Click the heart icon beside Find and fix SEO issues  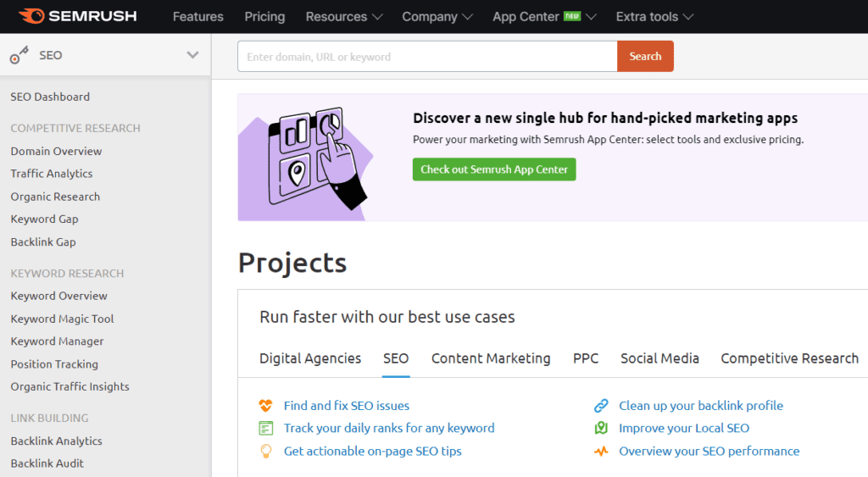coord(265,406)
